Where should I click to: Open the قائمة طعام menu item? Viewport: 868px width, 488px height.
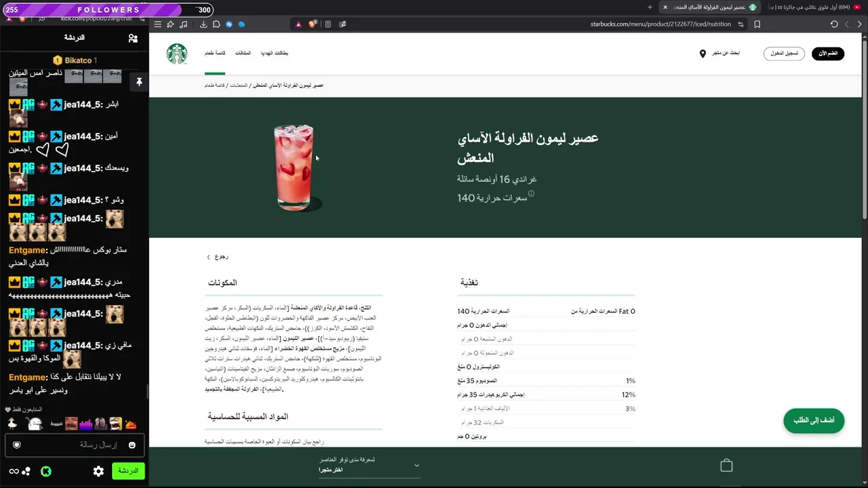coord(215,53)
